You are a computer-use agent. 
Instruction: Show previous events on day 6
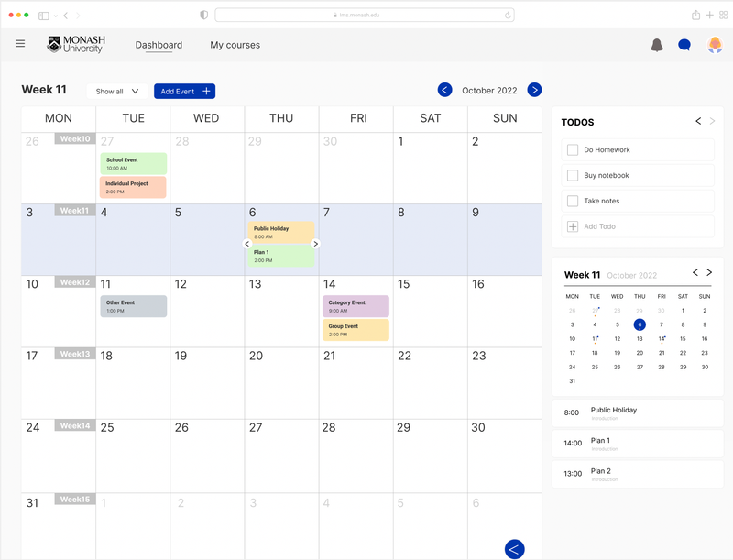click(x=247, y=244)
